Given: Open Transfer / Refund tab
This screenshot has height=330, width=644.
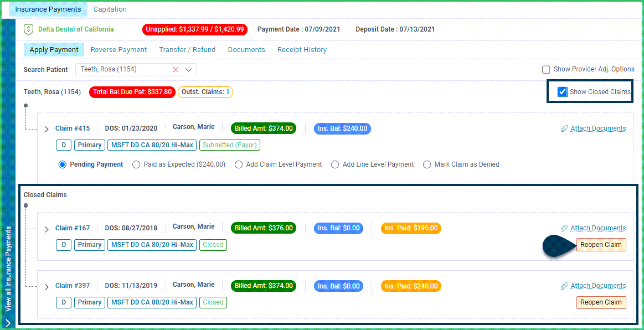Looking at the screenshot, I should point(187,50).
